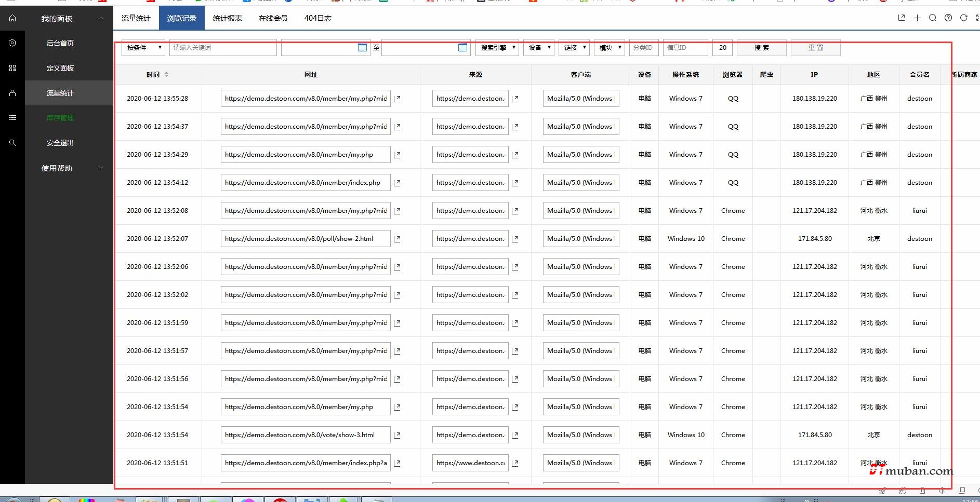Viewport: 980px width, 502px height.
Task: Click the member (person) icon in sidebar
Action: pyautogui.click(x=12, y=93)
